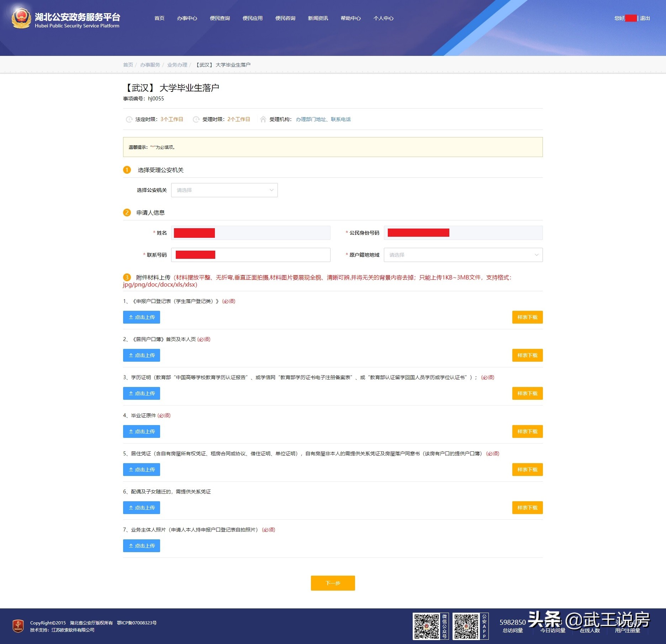Open the 办事中心 navigation item

tap(187, 18)
